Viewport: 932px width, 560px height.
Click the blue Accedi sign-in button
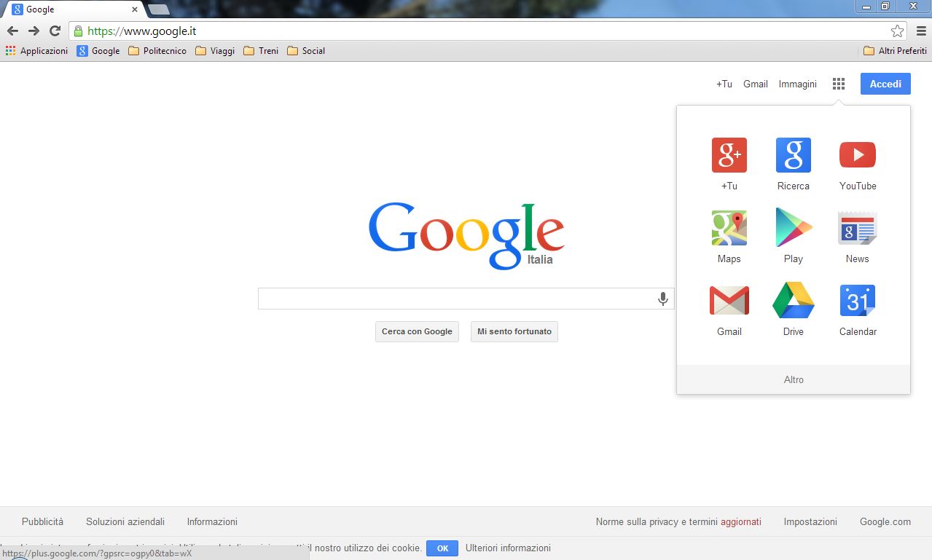885,84
